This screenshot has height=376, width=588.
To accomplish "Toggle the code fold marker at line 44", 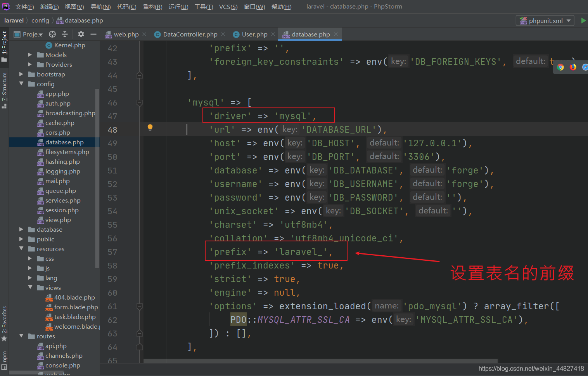I will [140, 75].
